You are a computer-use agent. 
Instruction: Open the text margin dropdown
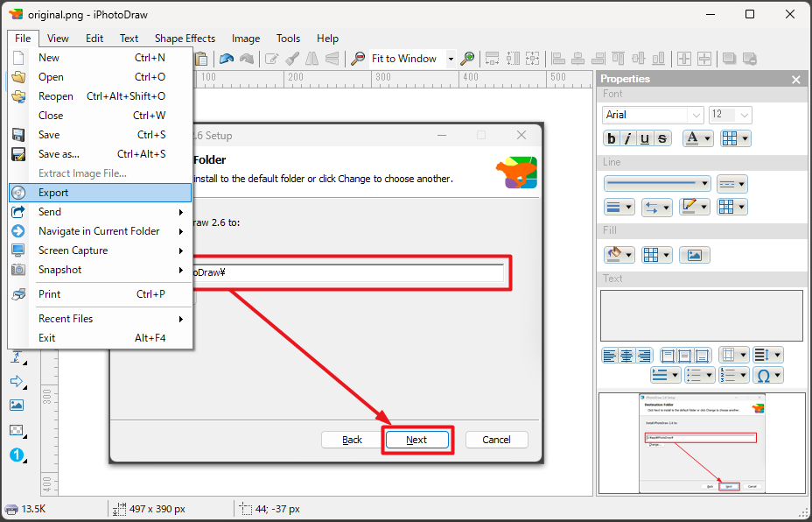pos(734,355)
